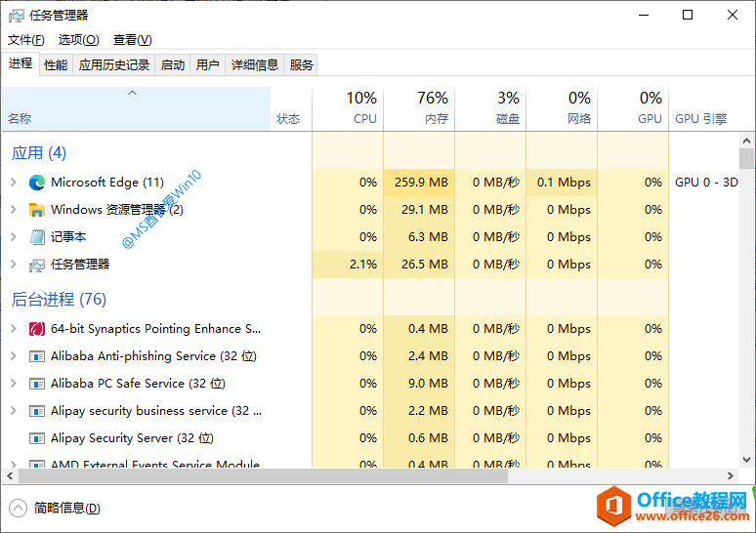Maximize the Task Manager window
756x533 pixels.
tap(688, 15)
